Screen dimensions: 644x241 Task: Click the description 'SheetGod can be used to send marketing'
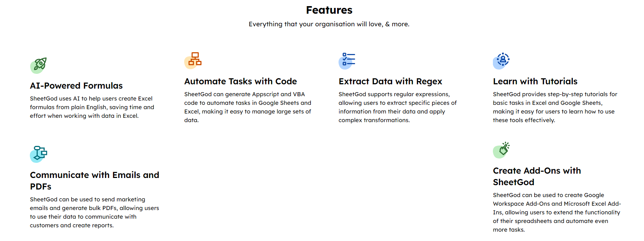pyautogui.click(x=95, y=212)
